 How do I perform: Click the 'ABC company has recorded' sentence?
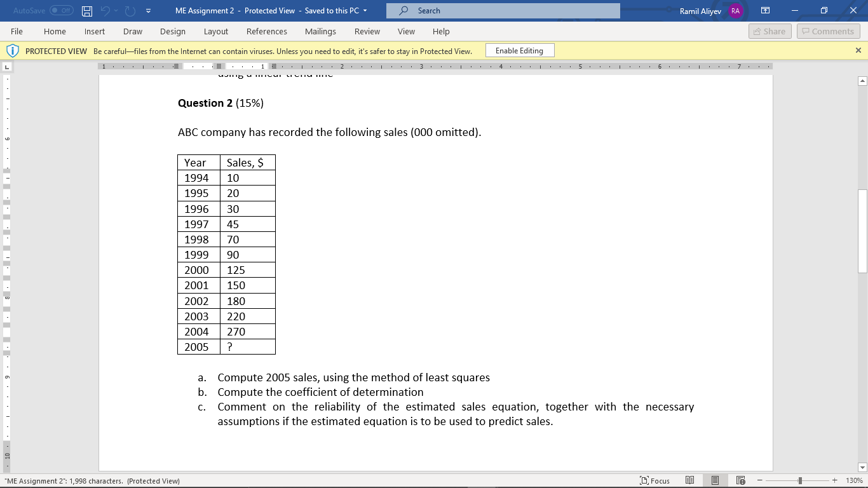coord(329,133)
